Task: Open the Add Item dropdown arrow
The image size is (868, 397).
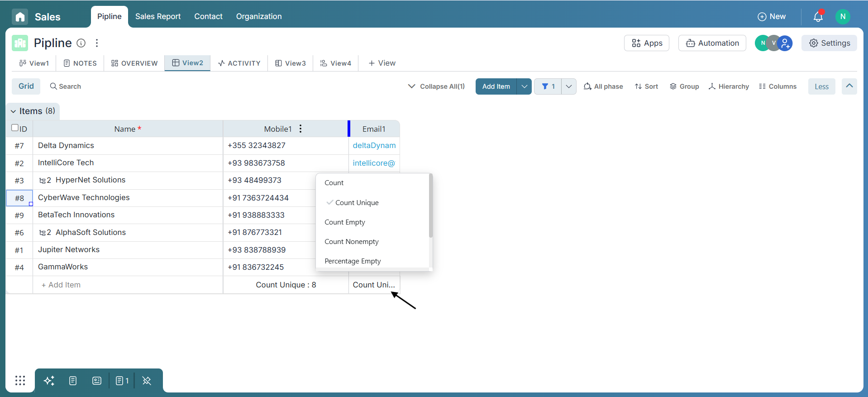Action: point(524,86)
